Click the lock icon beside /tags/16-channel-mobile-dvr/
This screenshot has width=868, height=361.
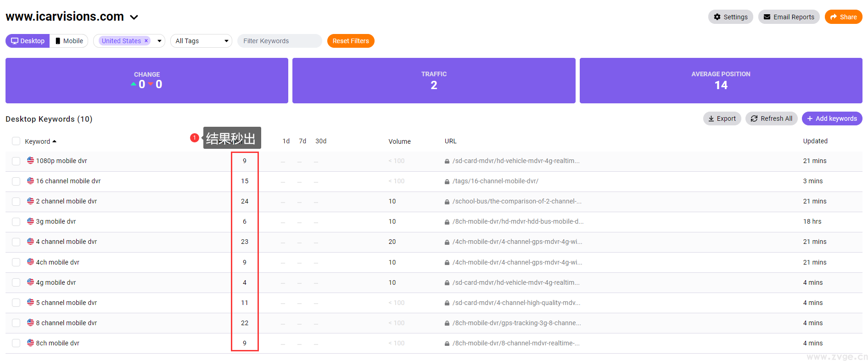pyautogui.click(x=447, y=181)
